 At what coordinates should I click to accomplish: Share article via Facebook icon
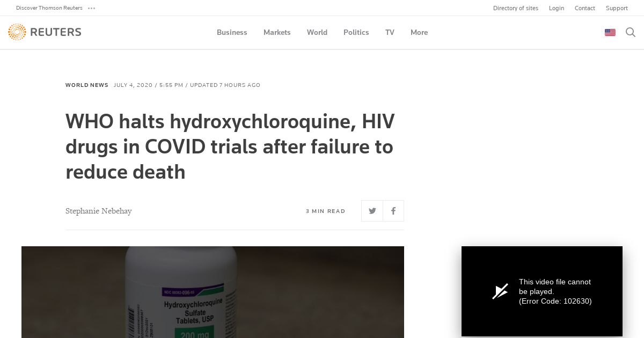click(x=393, y=211)
